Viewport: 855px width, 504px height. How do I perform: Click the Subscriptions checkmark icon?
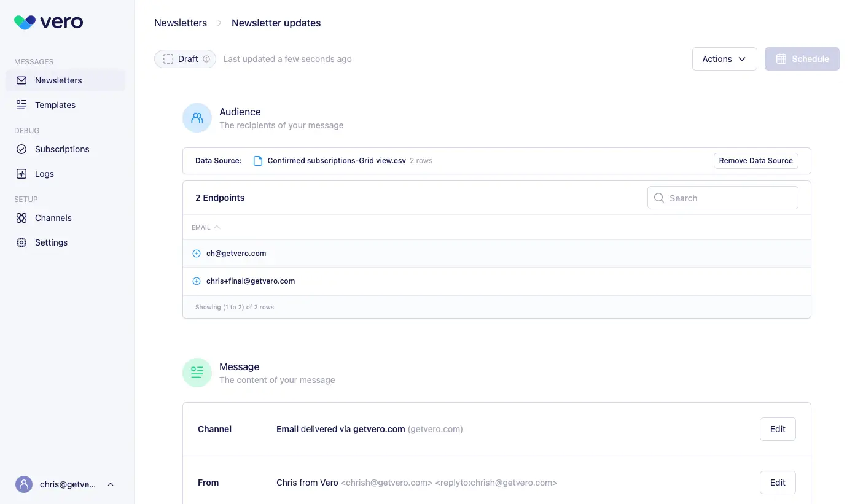(x=21, y=149)
